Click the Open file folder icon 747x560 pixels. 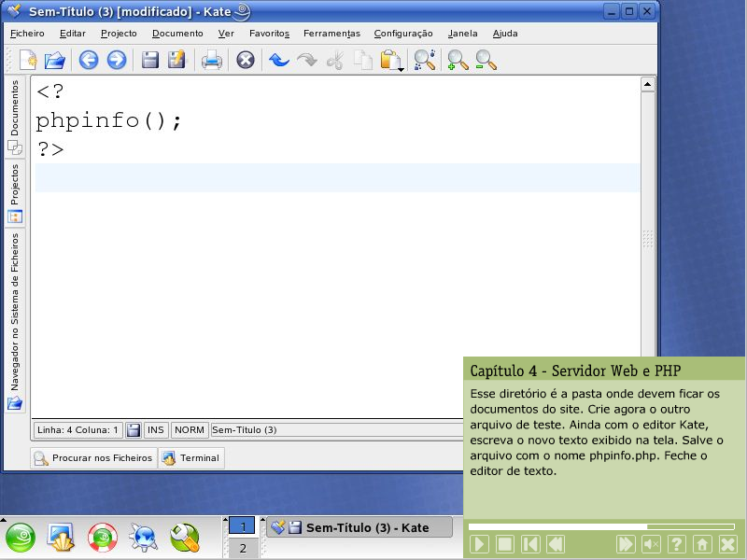[x=55, y=61]
